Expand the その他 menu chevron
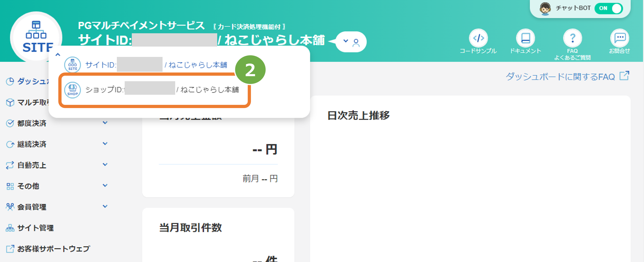The width and height of the screenshot is (644, 262). pyautogui.click(x=105, y=186)
